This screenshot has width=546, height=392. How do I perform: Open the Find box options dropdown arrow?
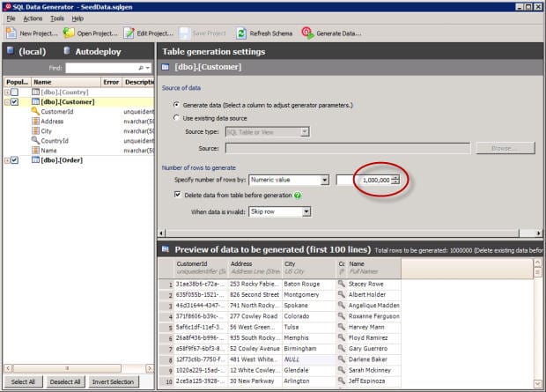[148, 68]
